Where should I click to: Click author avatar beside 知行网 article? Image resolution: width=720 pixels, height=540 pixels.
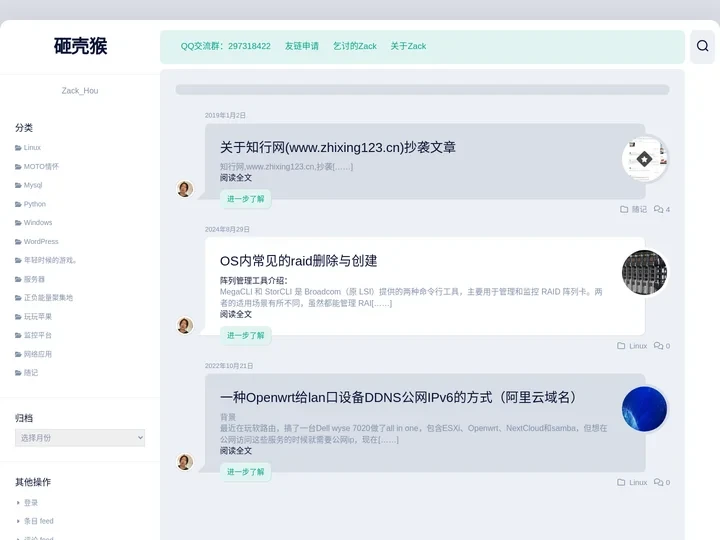[x=185, y=189]
